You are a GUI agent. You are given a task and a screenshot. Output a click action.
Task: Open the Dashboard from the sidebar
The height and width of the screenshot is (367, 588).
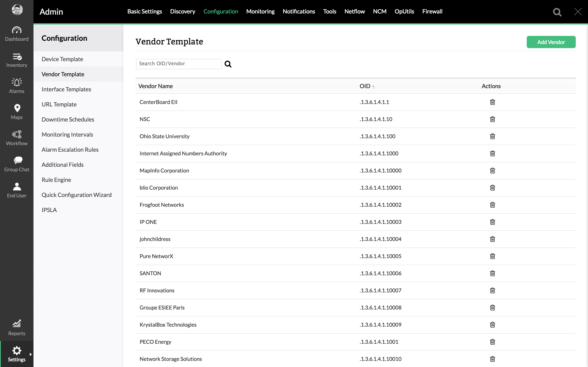(17, 34)
